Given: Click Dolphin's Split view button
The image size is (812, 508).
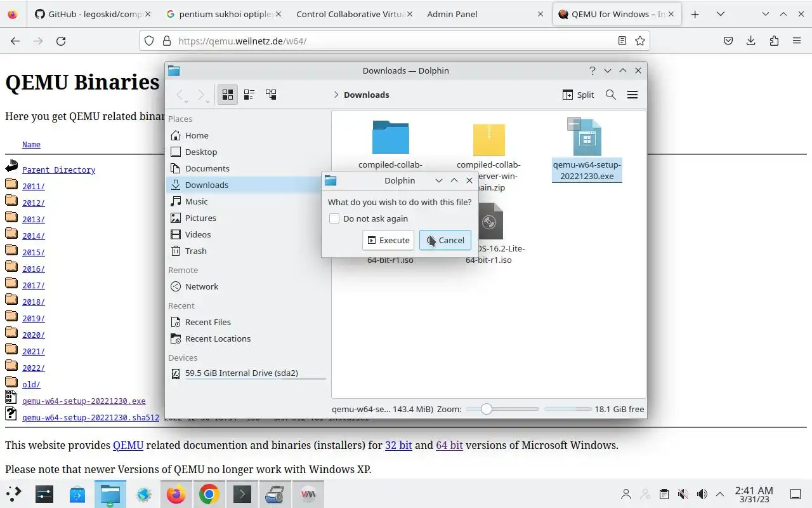Looking at the screenshot, I should tap(578, 95).
